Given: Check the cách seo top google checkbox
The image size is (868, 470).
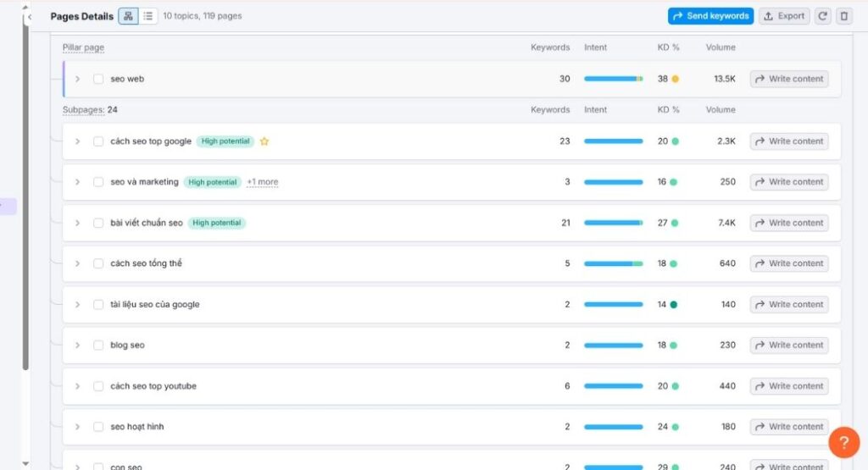Looking at the screenshot, I should tap(98, 141).
